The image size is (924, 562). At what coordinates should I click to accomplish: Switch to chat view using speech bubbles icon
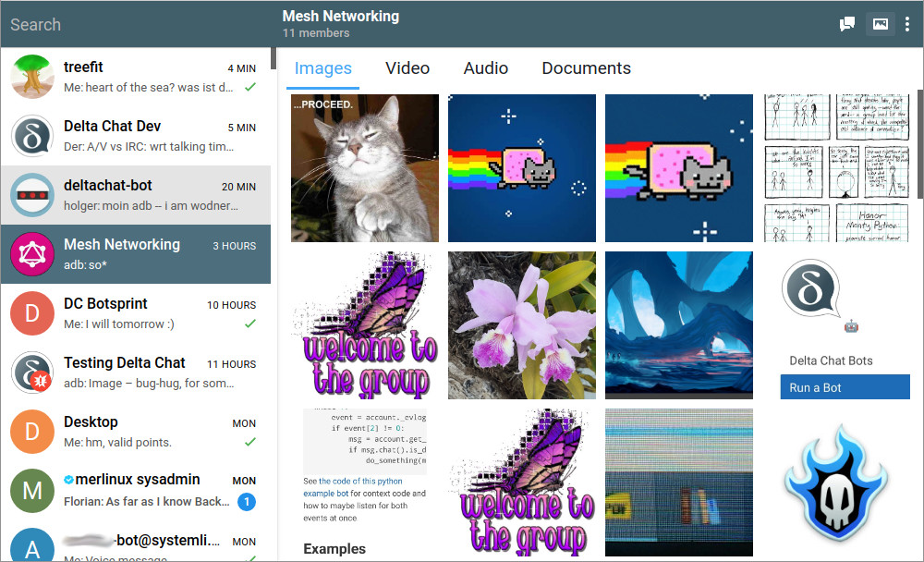click(x=846, y=24)
